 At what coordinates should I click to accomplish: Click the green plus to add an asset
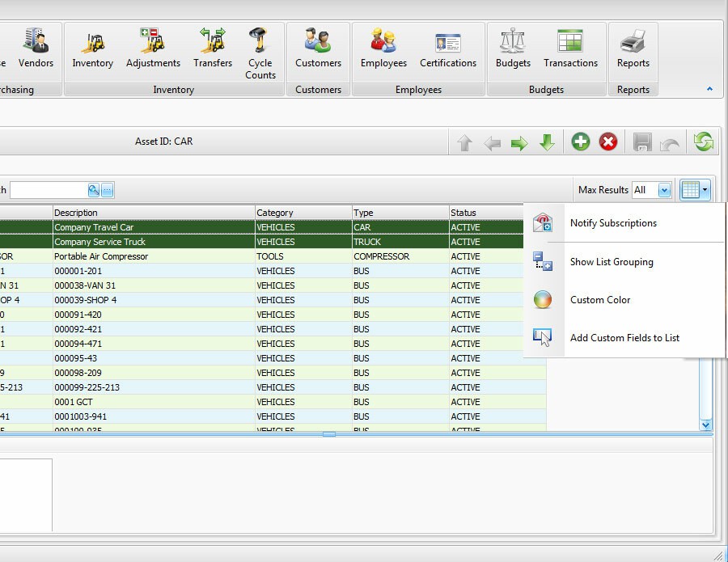[x=581, y=141]
